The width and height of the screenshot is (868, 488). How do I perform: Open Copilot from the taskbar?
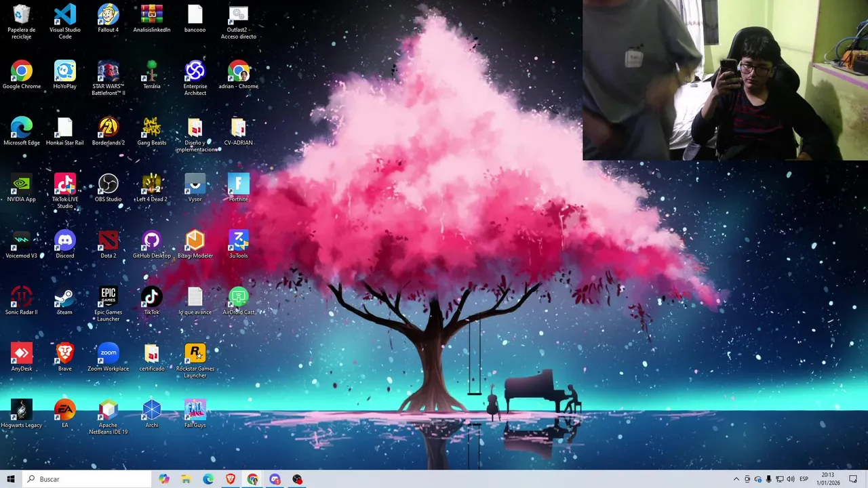[164, 479]
